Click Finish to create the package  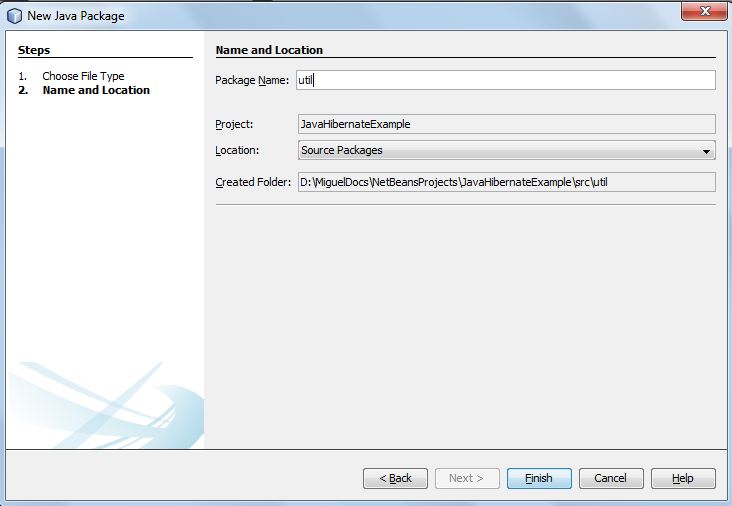[539, 478]
